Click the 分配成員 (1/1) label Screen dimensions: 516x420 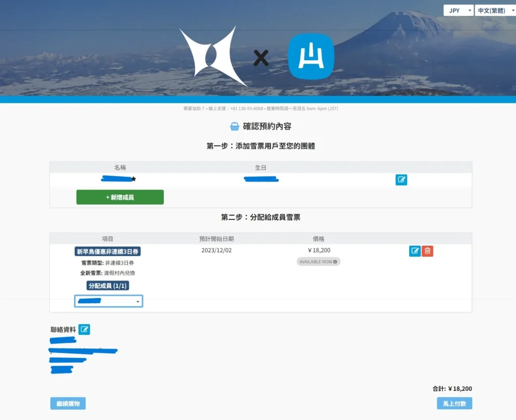pos(108,286)
